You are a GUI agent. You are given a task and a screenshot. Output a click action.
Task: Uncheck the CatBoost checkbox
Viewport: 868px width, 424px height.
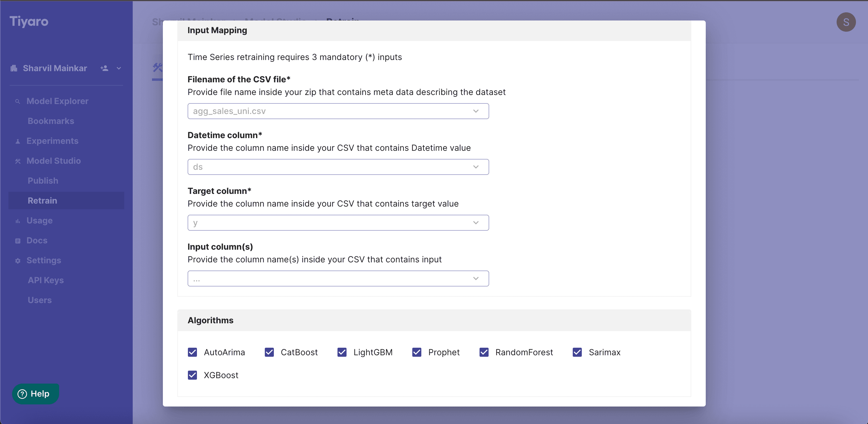tap(269, 352)
